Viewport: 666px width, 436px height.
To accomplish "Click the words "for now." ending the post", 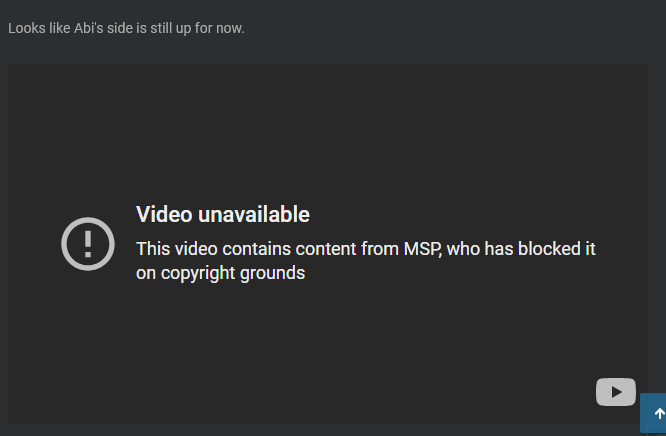I will (x=220, y=28).
